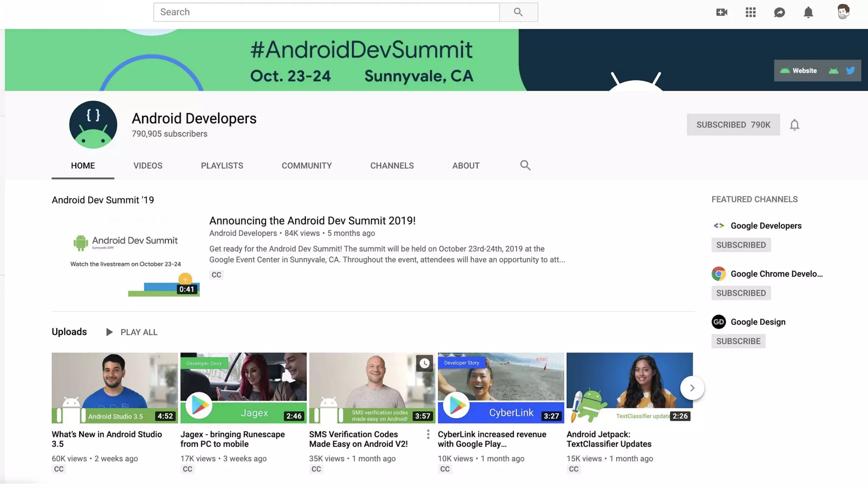Open the channel search magnifier icon
Viewport: 868px width, 488px height.
525,165
